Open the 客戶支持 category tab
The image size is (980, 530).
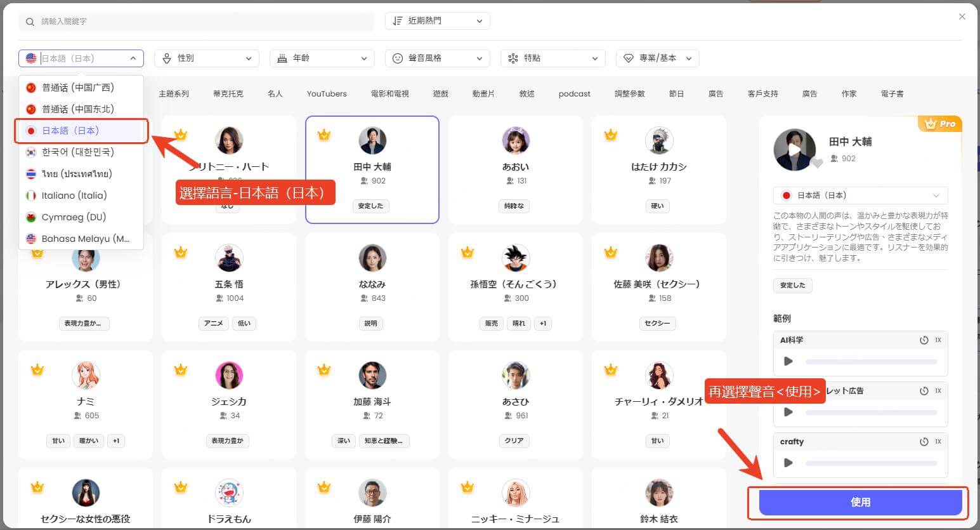coord(762,94)
